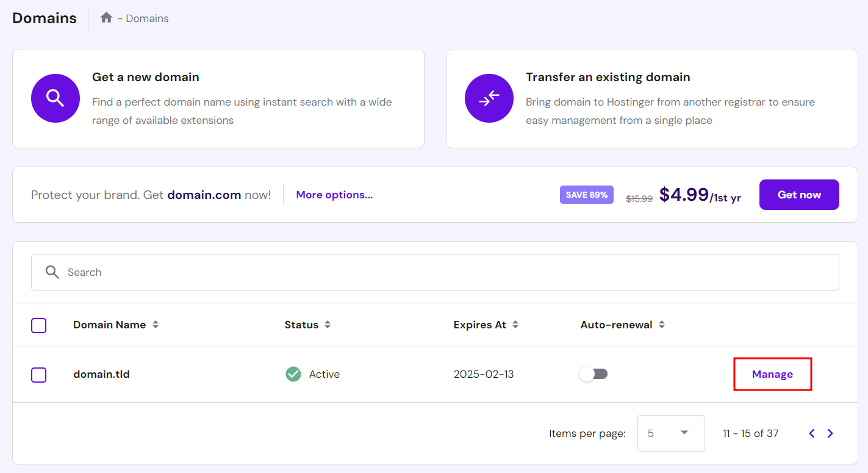The width and height of the screenshot is (868, 473).
Task: Click the search magnifier icon in search box
Action: 52,272
